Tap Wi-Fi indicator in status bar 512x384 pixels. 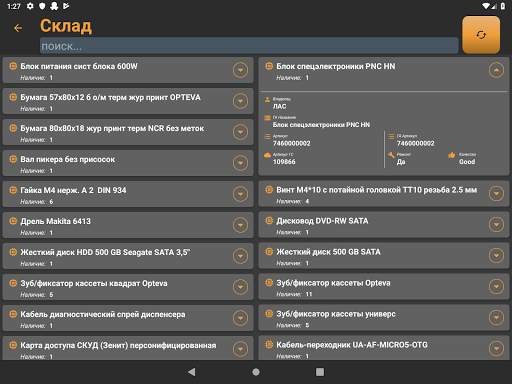click(486, 6)
